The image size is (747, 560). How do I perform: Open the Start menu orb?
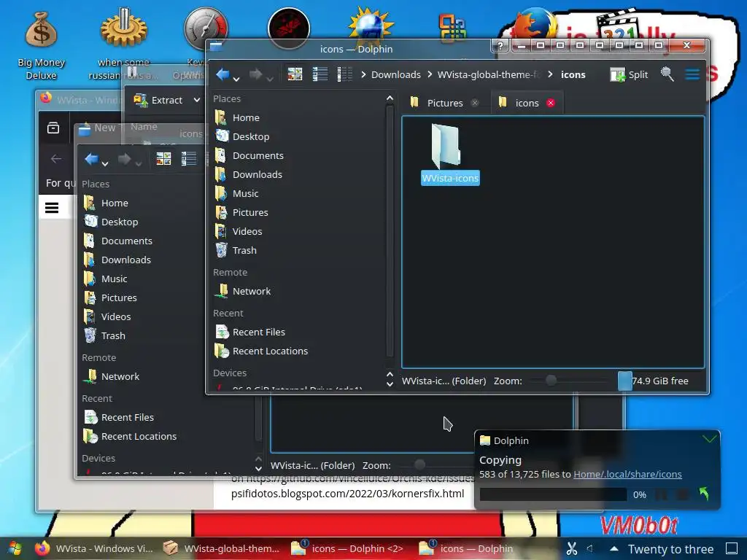point(15,548)
